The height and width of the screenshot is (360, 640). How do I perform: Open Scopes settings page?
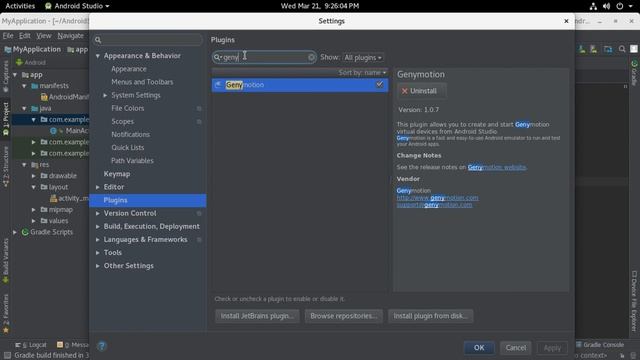coord(122,121)
